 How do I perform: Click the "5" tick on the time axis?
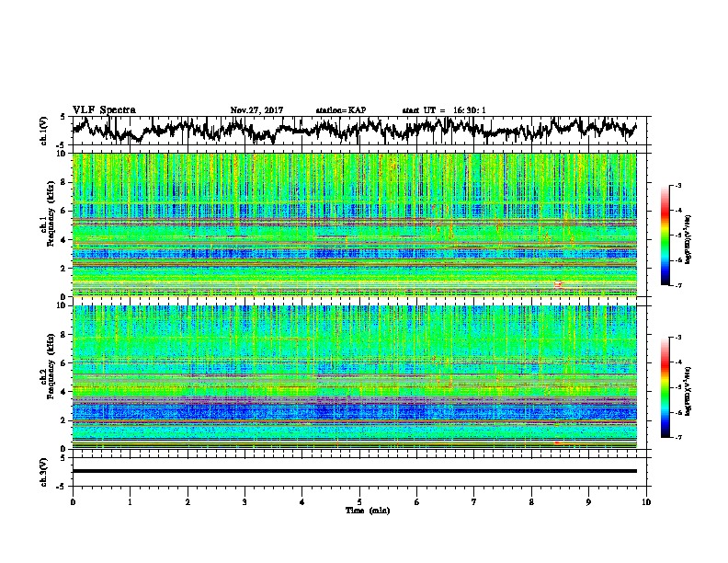click(359, 501)
